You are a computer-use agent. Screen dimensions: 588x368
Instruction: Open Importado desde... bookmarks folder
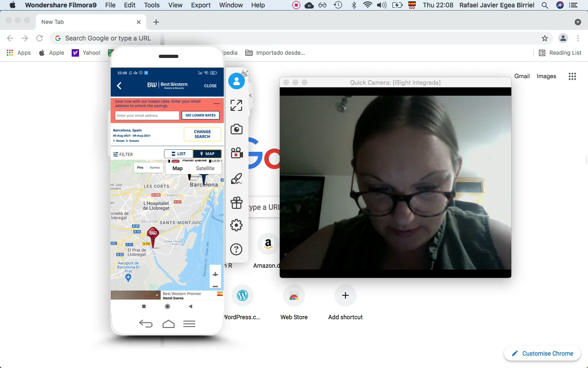[275, 53]
